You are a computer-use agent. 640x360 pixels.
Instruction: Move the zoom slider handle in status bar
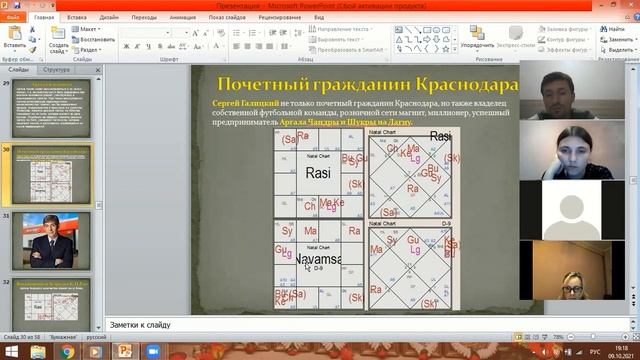click(x=593, y=337)
